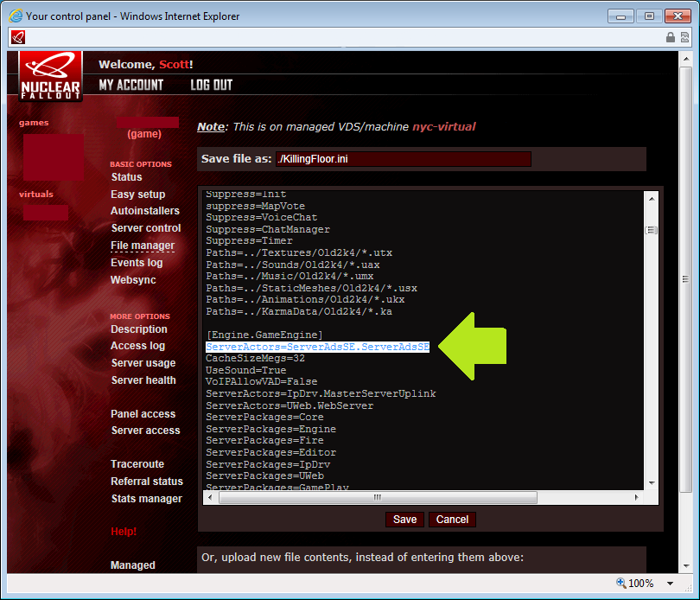Go to Server control page

click(146, 228)
